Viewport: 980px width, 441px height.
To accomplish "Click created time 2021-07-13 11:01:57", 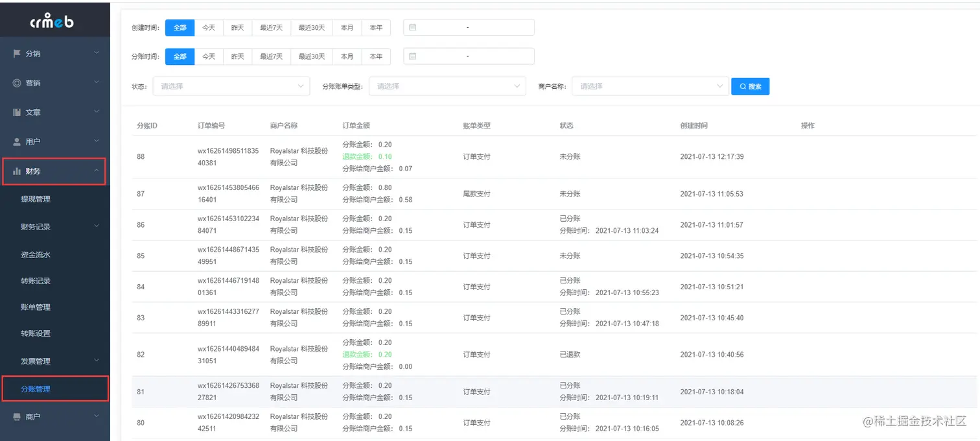I will click(712, 225).
